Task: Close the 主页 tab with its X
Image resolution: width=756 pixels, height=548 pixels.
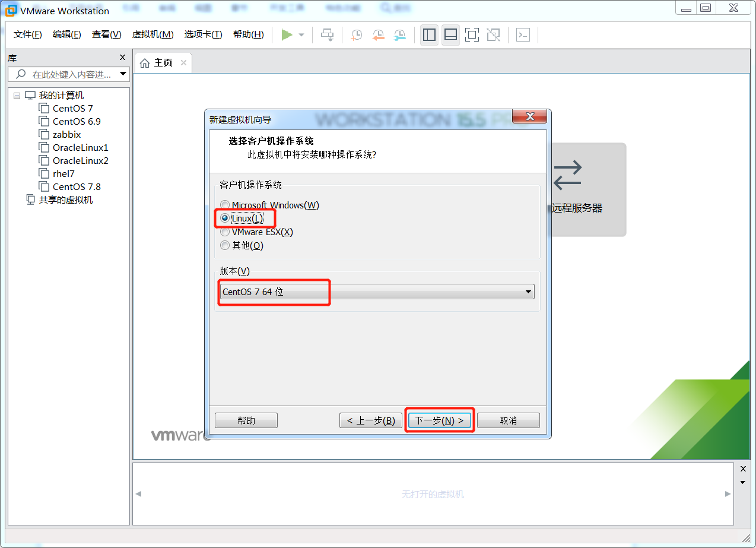Action: pyautogui.click(x=183, y=63)
